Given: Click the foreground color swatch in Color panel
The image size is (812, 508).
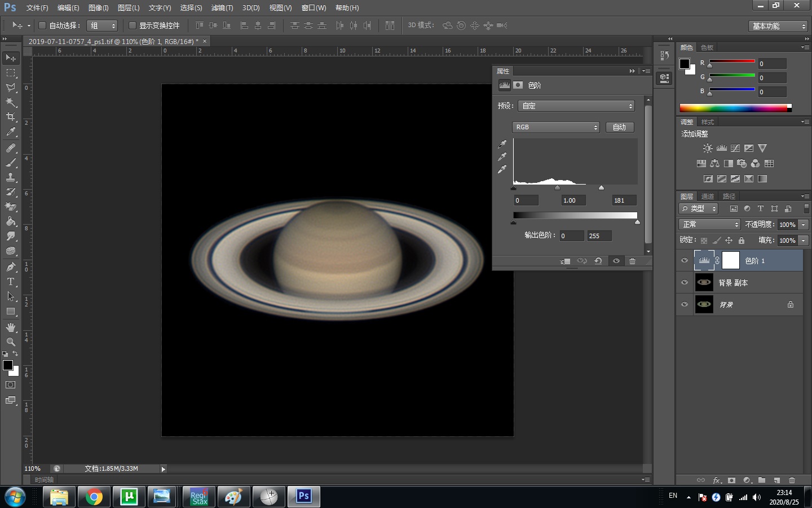Looking at the screenshot, I should (685, 64).
